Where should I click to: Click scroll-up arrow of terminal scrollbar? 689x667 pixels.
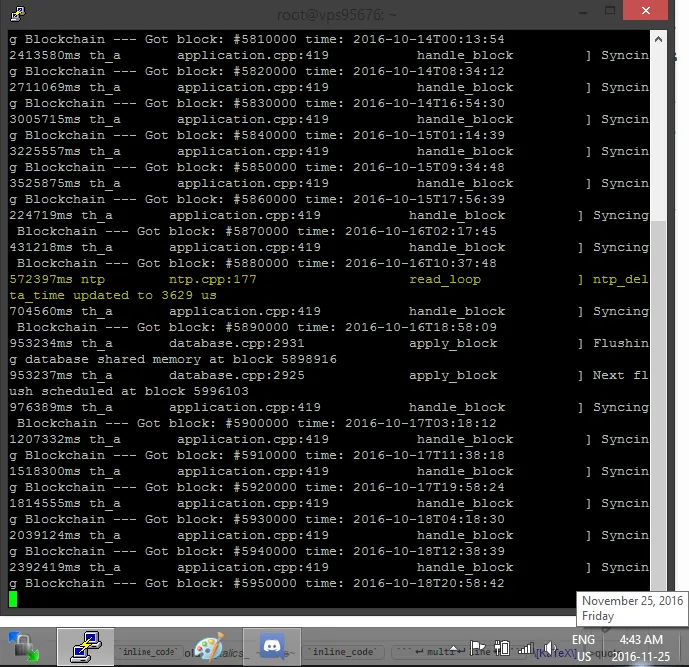tap(658, 39)
